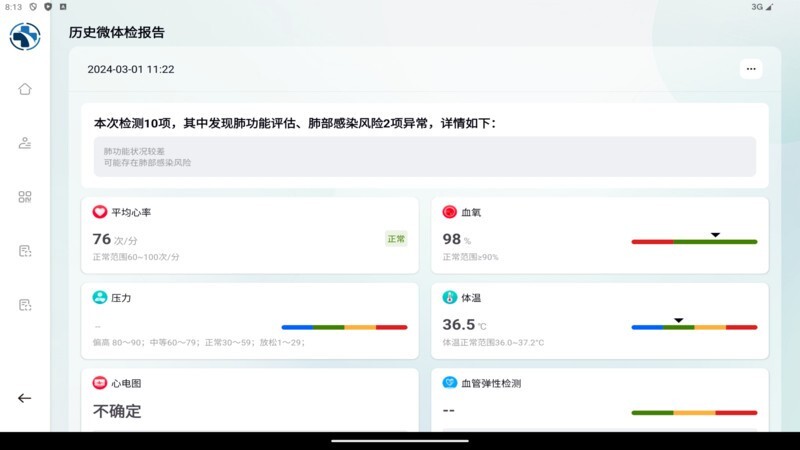Go back using the left arrow
The height and width of the screenshot is (450, 800).
tap(25, 398)
